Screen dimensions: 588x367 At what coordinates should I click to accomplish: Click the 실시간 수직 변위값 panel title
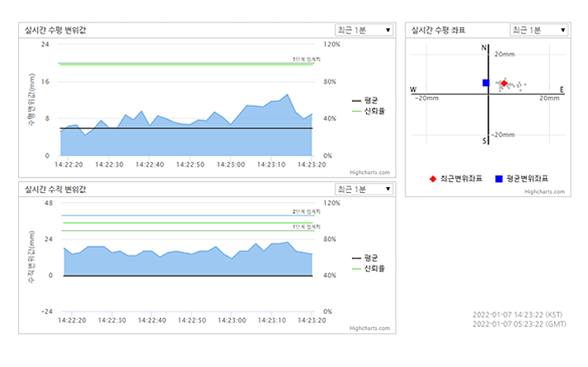click(55, 190)
